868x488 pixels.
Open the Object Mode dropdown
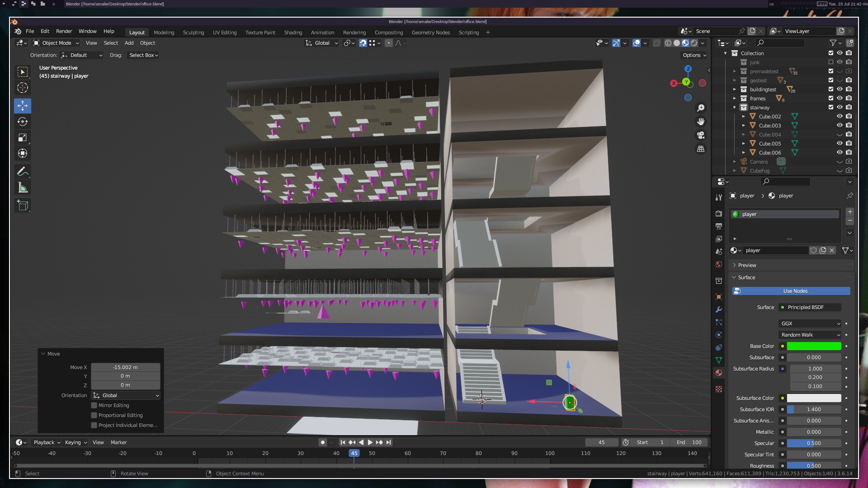(56, 43)
